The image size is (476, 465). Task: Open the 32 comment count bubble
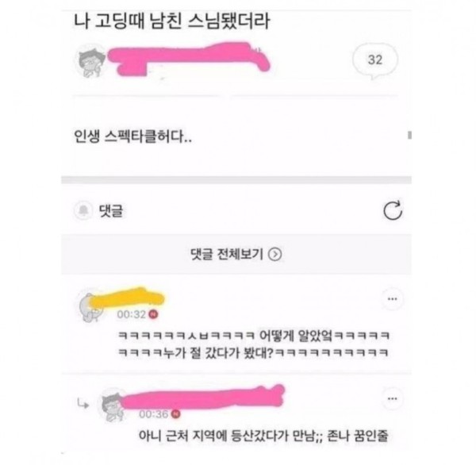pos(375,60)
